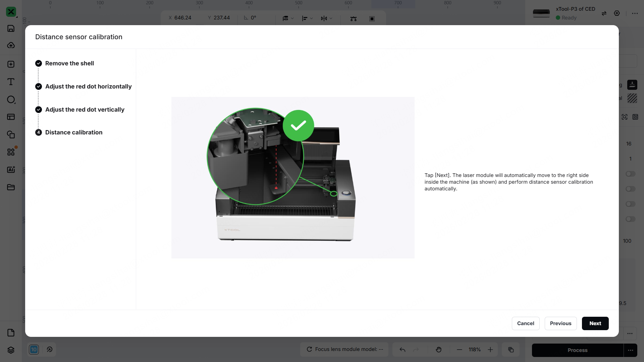Open the apps grid icon with orange dot

pyautogui.click(x=11, y=152)
